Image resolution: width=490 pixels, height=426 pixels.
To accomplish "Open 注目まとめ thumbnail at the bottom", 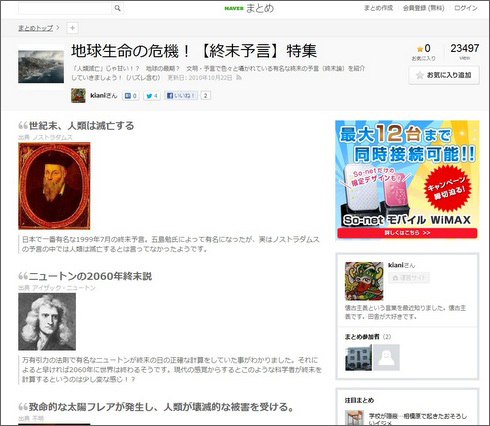I will (x=354, y=418).
